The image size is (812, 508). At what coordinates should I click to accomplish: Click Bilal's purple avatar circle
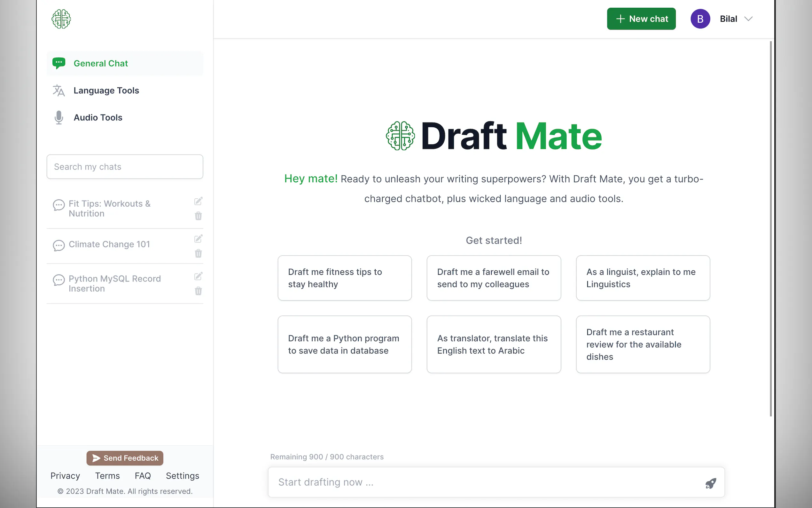[x=700, y=19]
